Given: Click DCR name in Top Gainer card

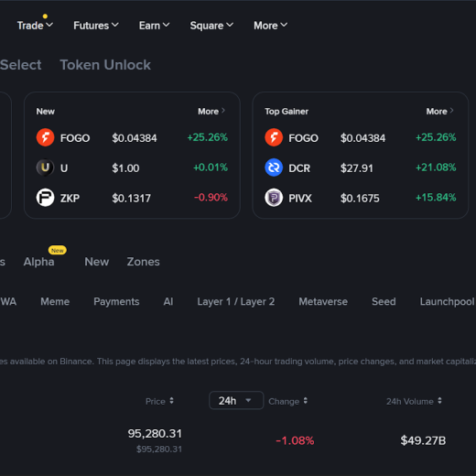Looking at the screenshot, I should [299, 168].
